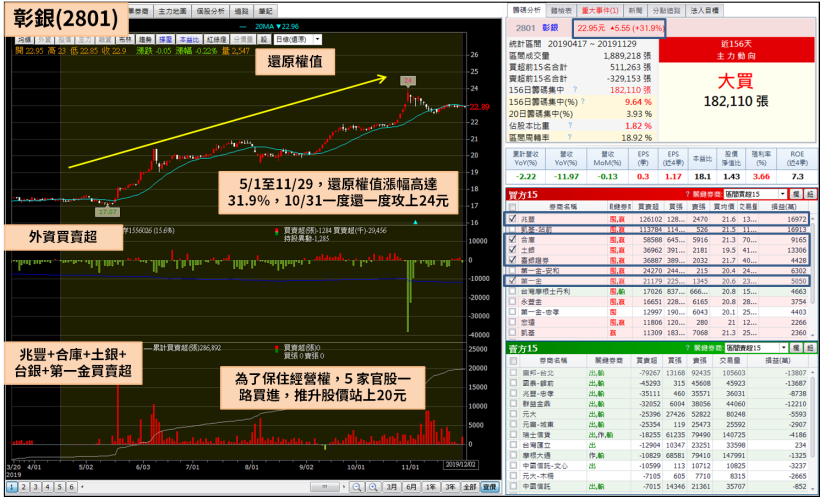The image size is (820, 497).
Task: Uncheck the 臺銀證券 broker checkbox
Action: [x=512, y=260]
